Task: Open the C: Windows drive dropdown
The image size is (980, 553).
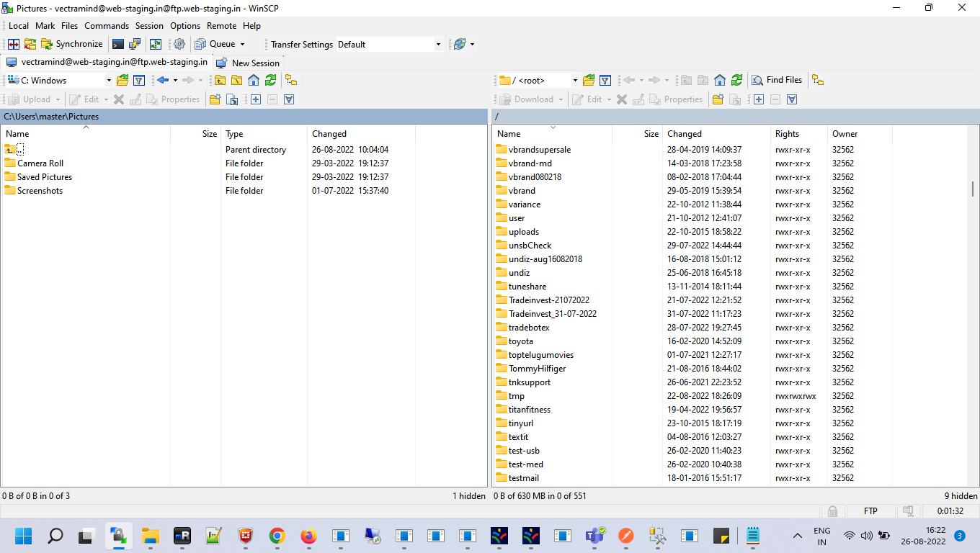Action: click(109, 81)
